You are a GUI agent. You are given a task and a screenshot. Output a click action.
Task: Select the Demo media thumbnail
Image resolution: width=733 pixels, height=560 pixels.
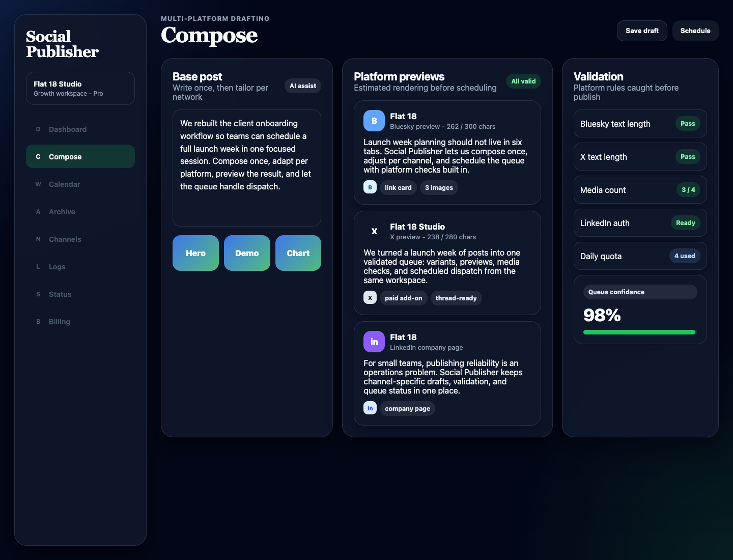tap(247, 253)
